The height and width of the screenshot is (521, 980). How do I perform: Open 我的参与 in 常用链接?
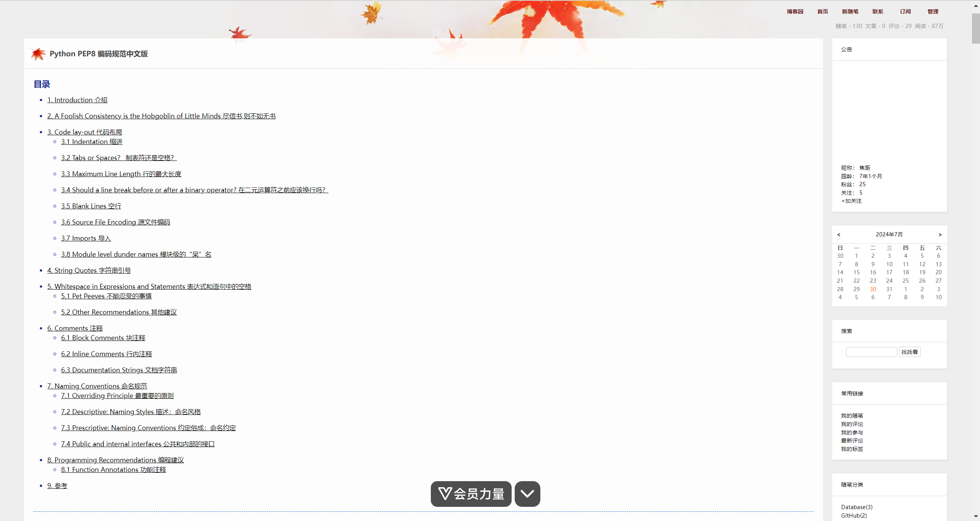[x=852, y=433]
